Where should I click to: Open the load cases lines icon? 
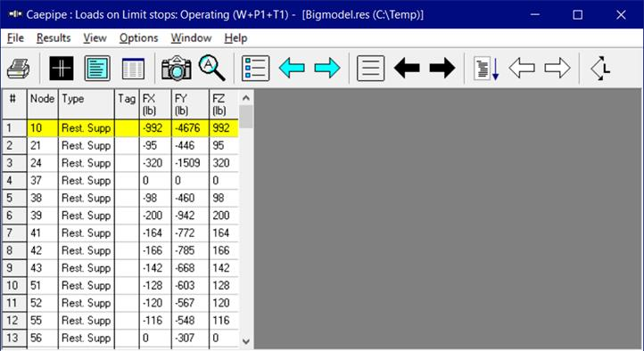(x=371, y=68)
